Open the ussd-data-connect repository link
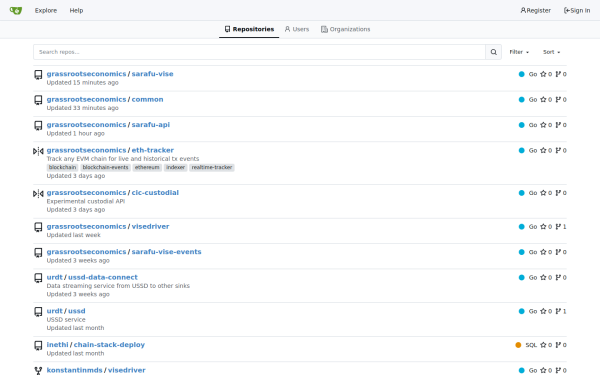600x375 pixels. pos(103,277)
